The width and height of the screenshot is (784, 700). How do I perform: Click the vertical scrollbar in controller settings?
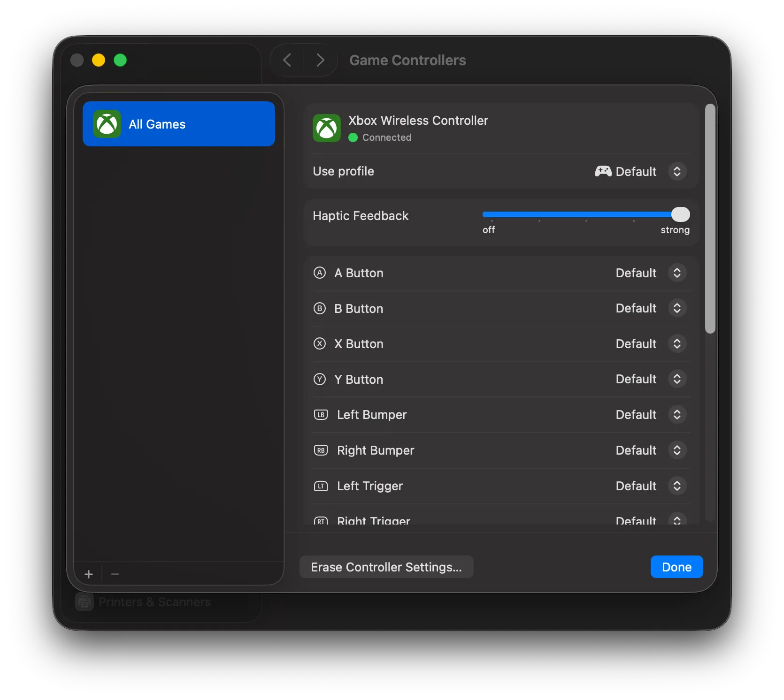point(710,219)
